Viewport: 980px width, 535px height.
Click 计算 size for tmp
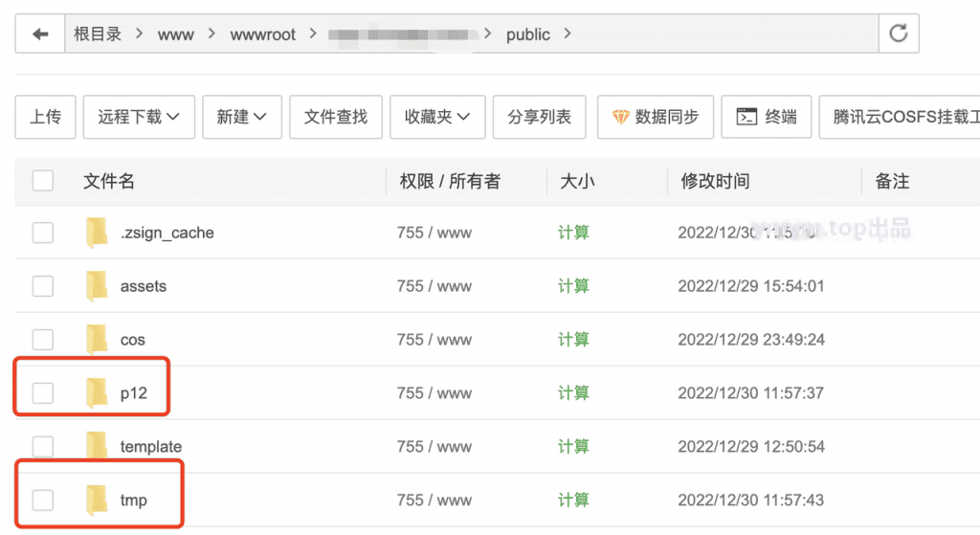(x=574, y=500)
